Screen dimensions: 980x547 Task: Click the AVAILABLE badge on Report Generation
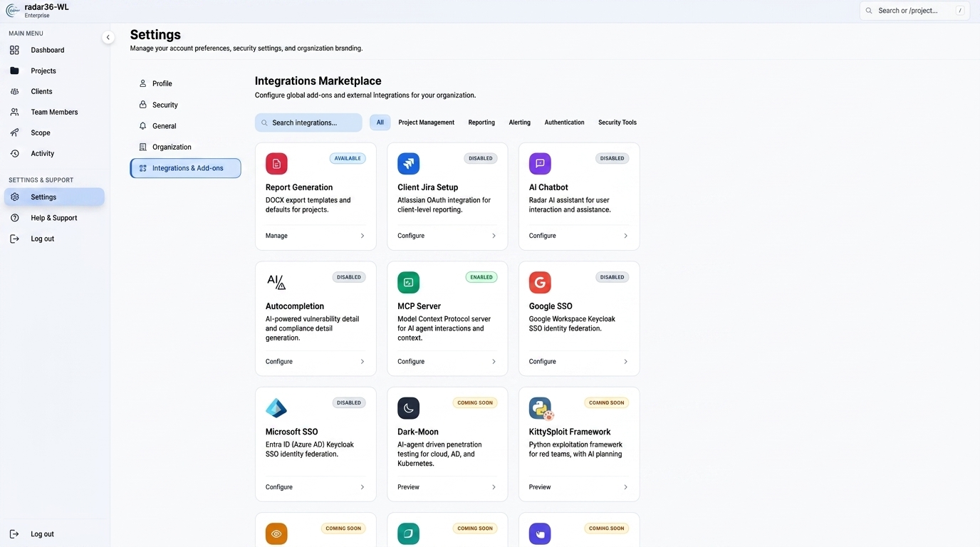pos(348,158)
